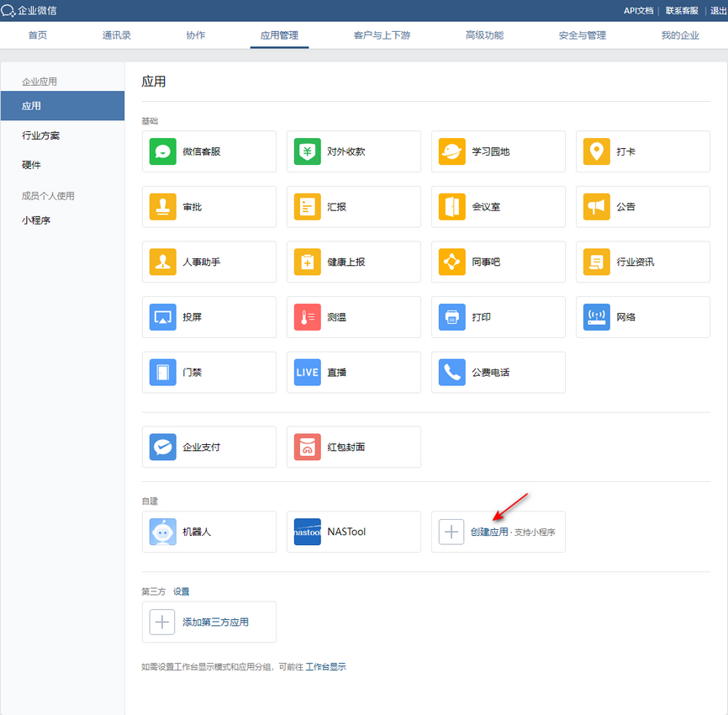Click the NASTool app icon
Image resolution: width=728 pixels, height=715 pixels.
pyautogui.click(x=308, y=532)
